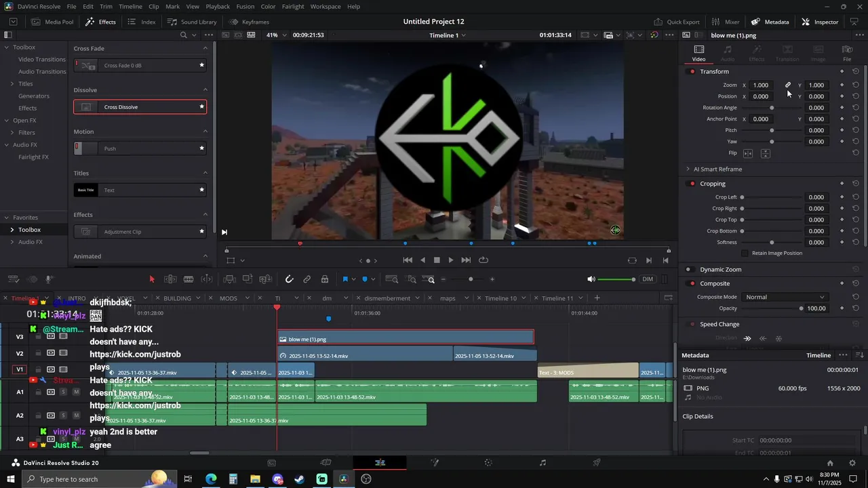Open the viewer zoom 41% dropdown
Image resolution: width=868 pixels, height=488 pixels.
coord(277,35)
